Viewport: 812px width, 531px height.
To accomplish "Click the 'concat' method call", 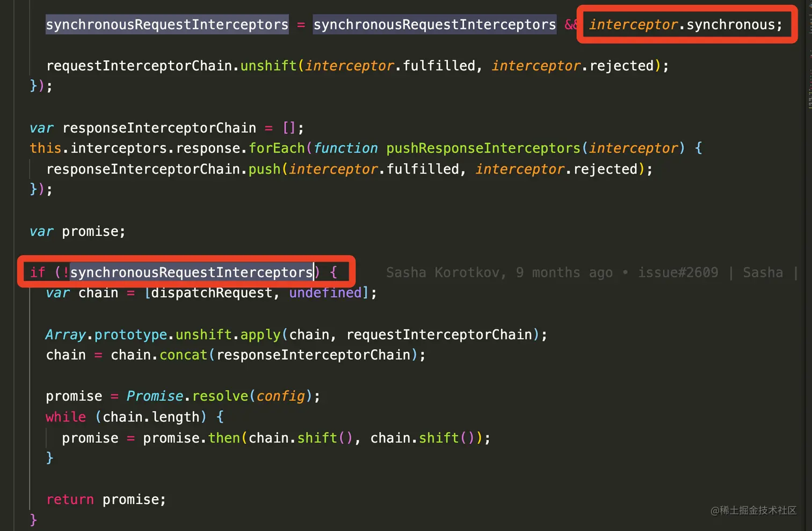I will click(x=183, y=355).
